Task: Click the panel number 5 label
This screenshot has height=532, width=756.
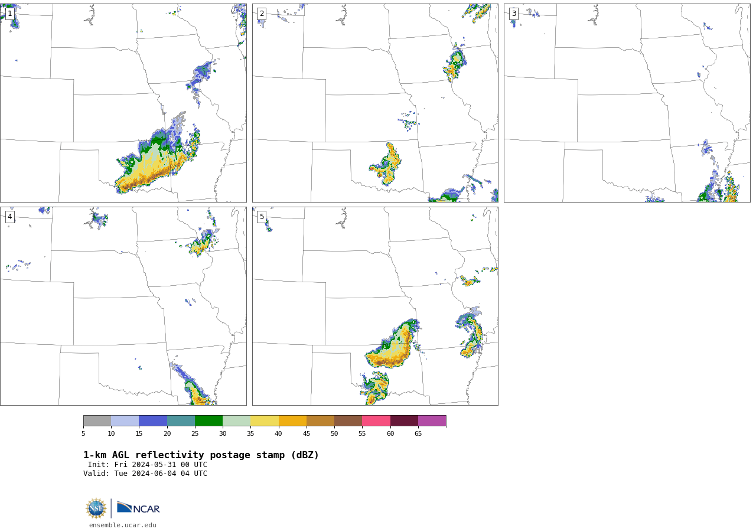Action: 262,217
